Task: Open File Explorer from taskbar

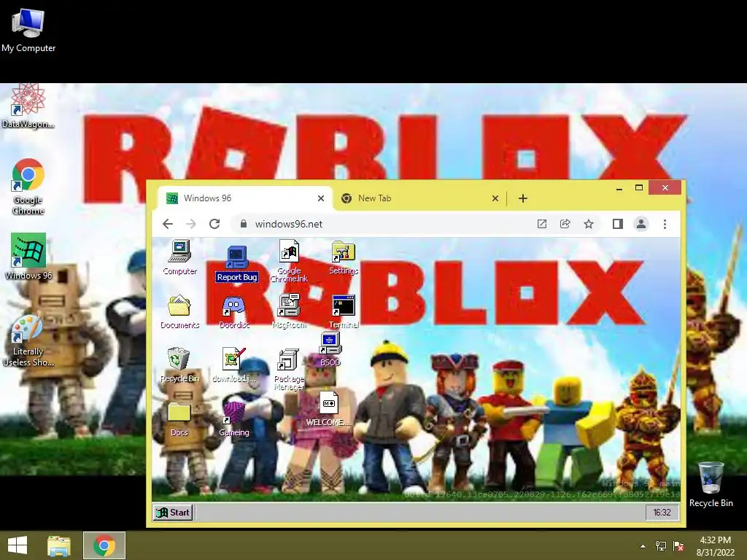Action: 59,545
